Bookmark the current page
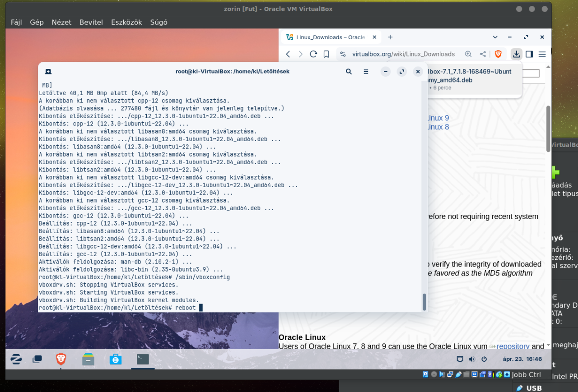The height and width of the screenshot is (392, 578). click(326, 54)
